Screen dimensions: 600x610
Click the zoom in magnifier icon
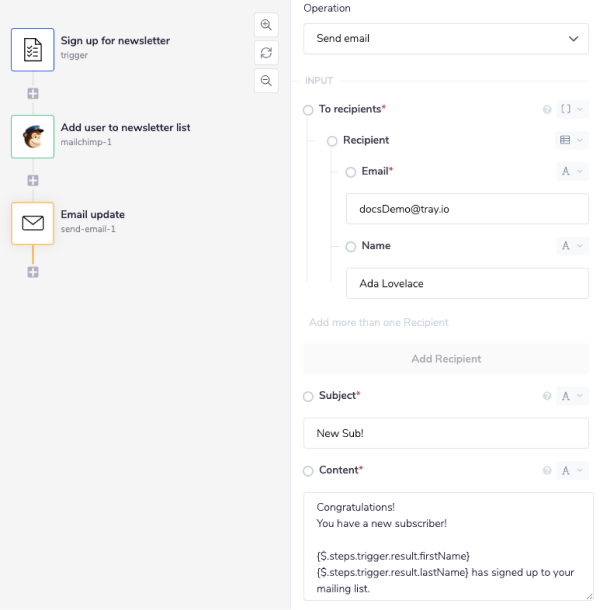(266, 24)
